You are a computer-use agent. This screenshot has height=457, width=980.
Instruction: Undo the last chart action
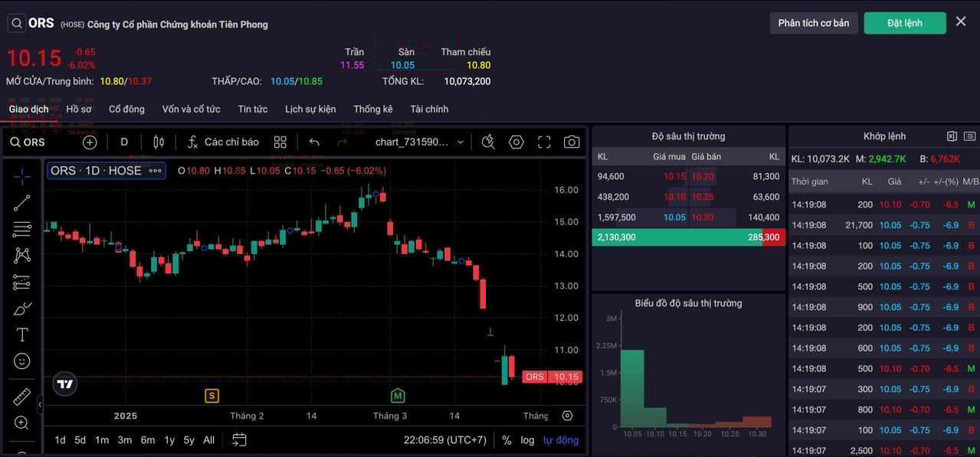(x=314, y=142)
